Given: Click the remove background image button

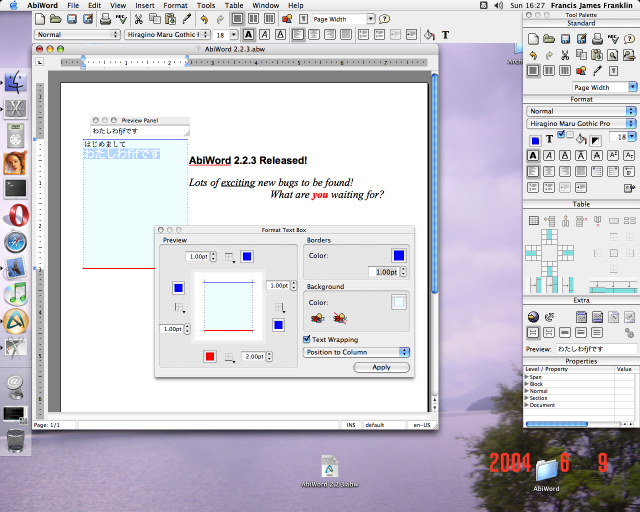Looking at the screenshot, I should click(340, 318).
